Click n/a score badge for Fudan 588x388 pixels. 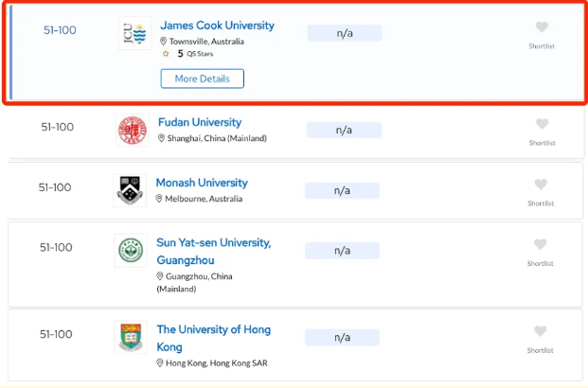342,130
